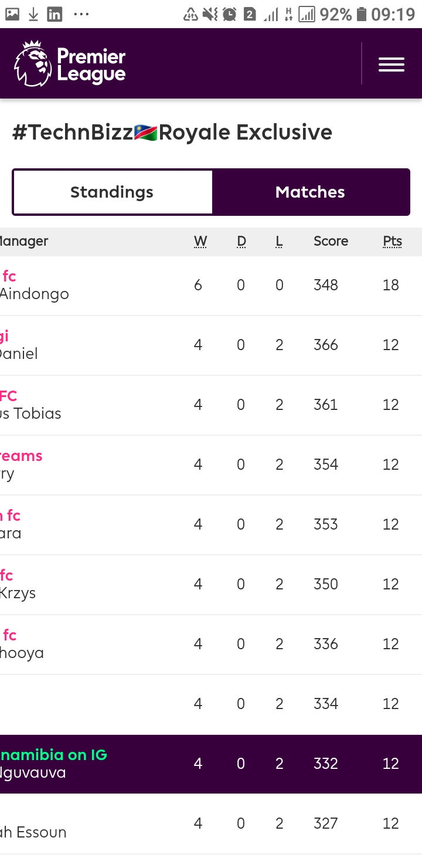Switch to the Matches tab
Image resolution: width=422 pixels, height=868 pixels.
coord(310,192)
